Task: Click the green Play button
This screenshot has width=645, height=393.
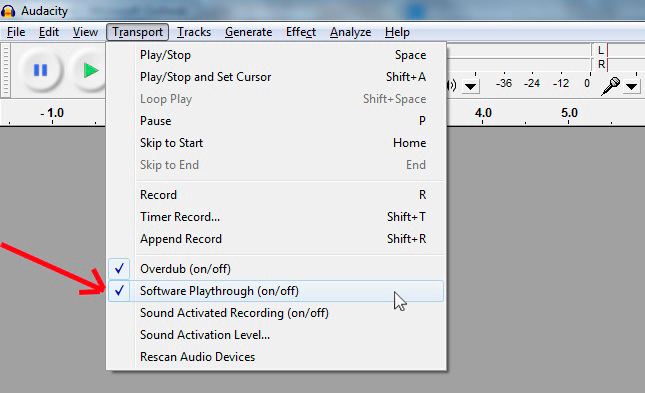Action: pyautogui.click(x=90, y=70)
